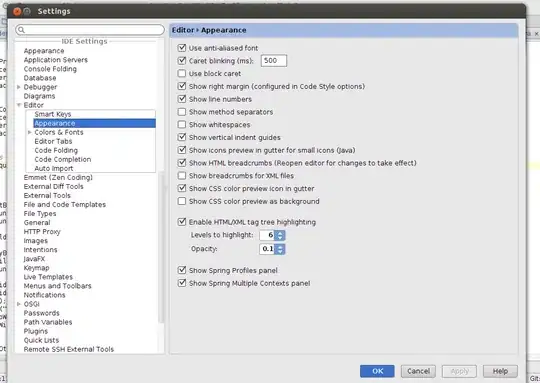
Task: Expand the Debugger tree node
Action: [x=19, y=87]
